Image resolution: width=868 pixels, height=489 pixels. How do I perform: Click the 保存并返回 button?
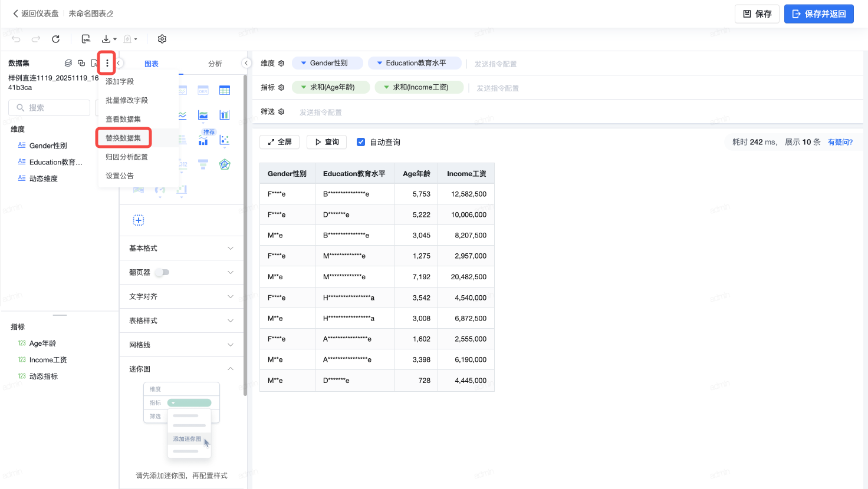[818, 14]
